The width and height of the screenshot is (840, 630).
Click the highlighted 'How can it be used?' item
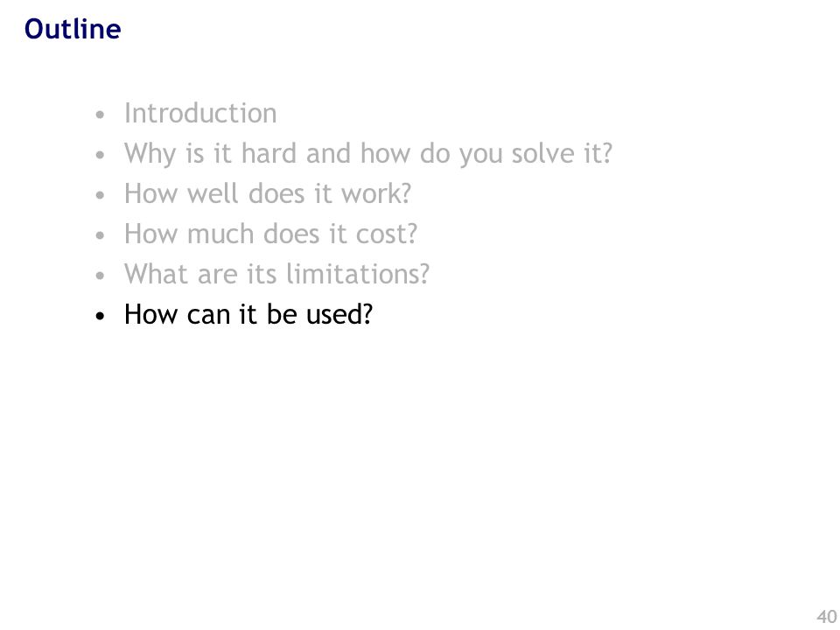pos(248,314)
